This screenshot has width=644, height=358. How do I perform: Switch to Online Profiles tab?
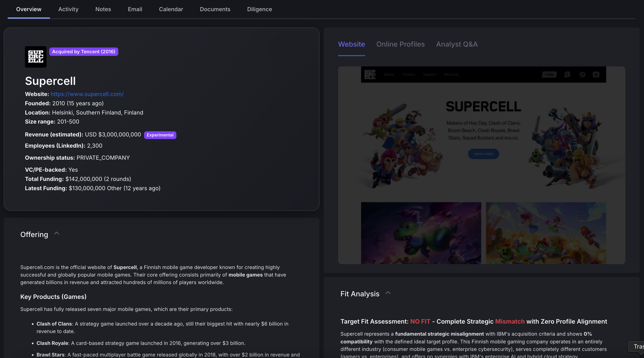pyautogui.click(x=400, y=44)
